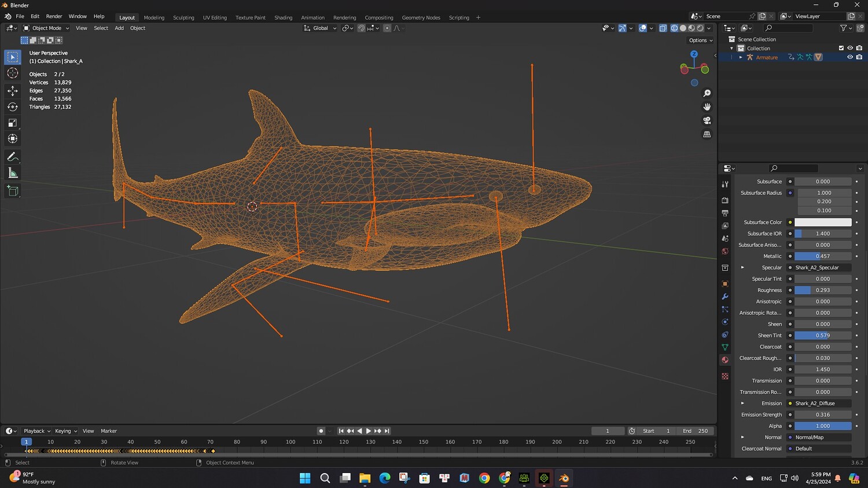Expand the Specular texture input arrow
Screen dimensions: 868x488
(742, 267)
